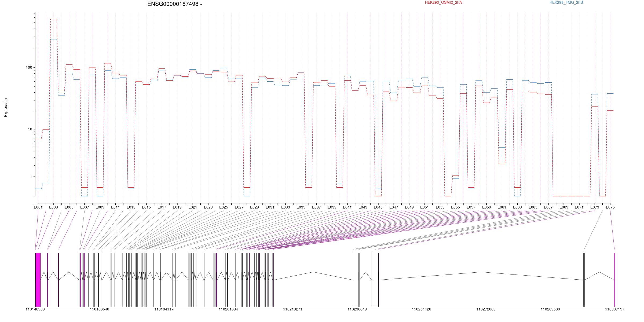Click exon label E007
The height and width of the screenshot is (322, 644).
point(85,207)
